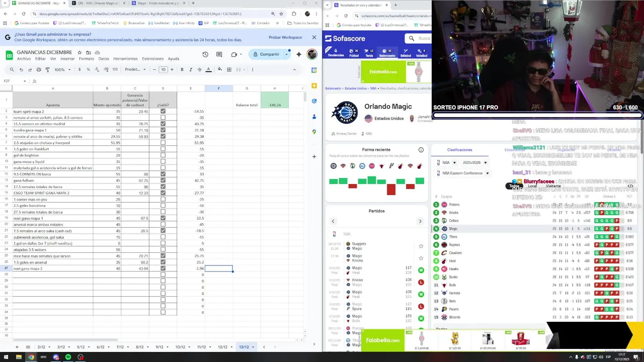Toggle checkbox in 1.5 goles en arsenal row
644x362 pixels.
click(x=163, y=262)
